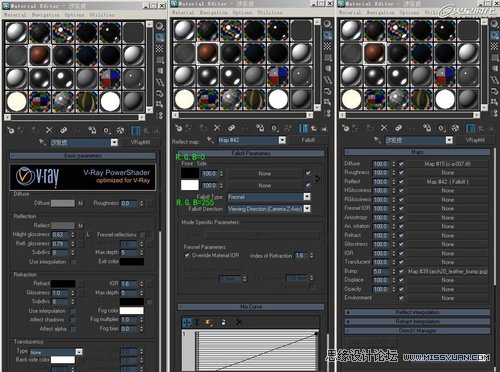Click Video Color Check icon in left window
500x372 pixels.
tap(160, 71)
